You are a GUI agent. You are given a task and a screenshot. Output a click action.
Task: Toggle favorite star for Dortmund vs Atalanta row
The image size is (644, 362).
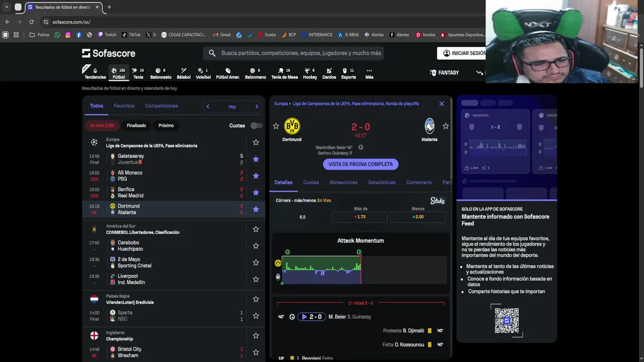256,209
